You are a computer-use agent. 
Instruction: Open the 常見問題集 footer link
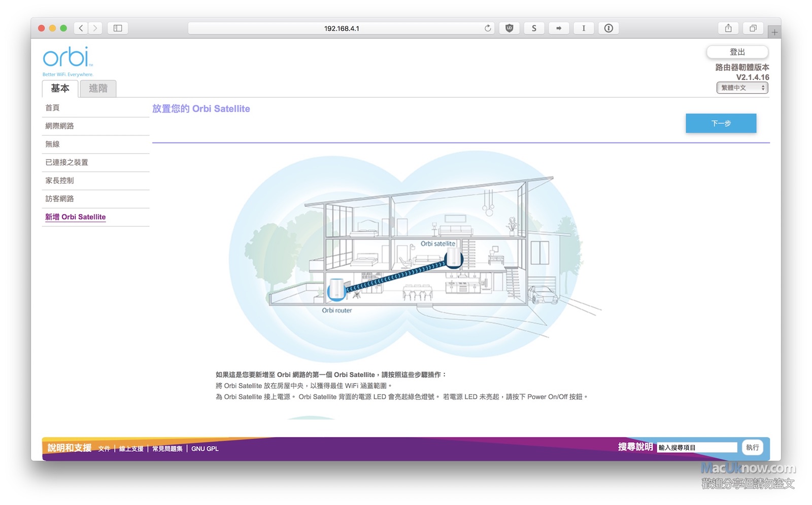pos(167,449)
